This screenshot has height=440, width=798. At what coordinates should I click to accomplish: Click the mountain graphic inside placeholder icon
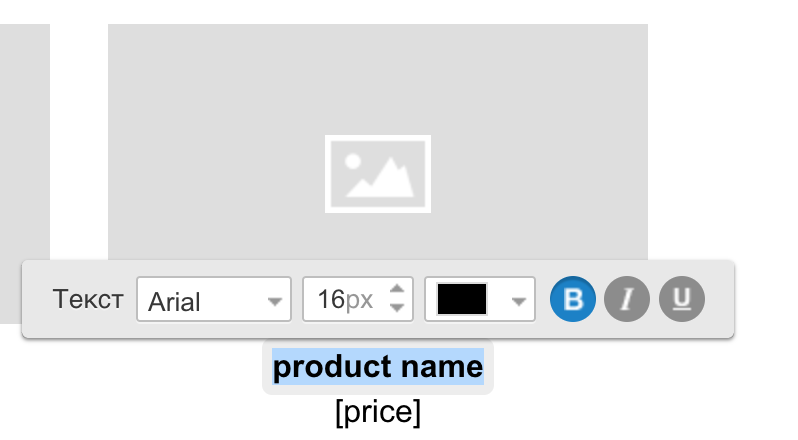382,178
